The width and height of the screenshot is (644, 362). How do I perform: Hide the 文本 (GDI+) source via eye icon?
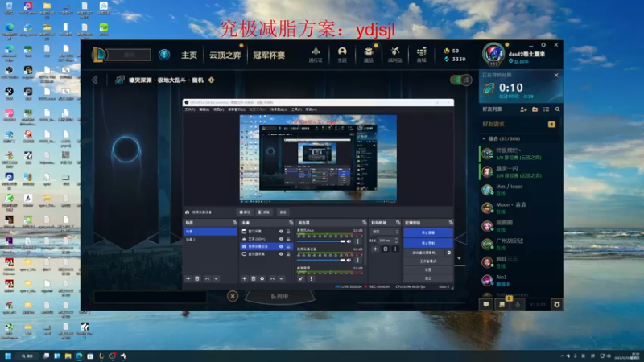[281, 239]
